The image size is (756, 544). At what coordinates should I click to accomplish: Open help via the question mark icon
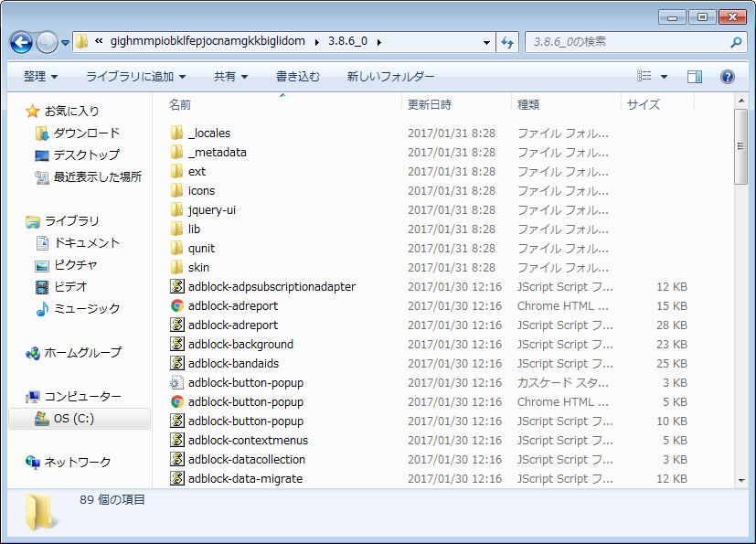click(727, 76)
